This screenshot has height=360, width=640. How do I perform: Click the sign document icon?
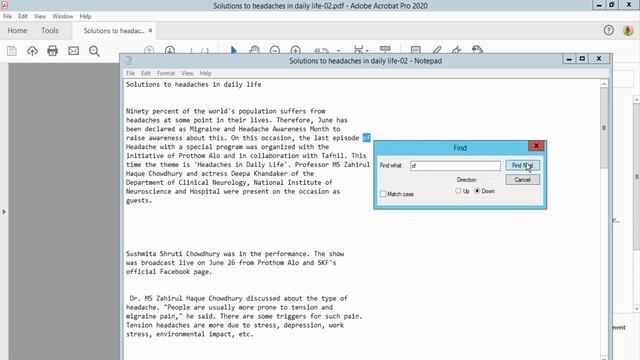pyautogui.click(x=457, y=50)
